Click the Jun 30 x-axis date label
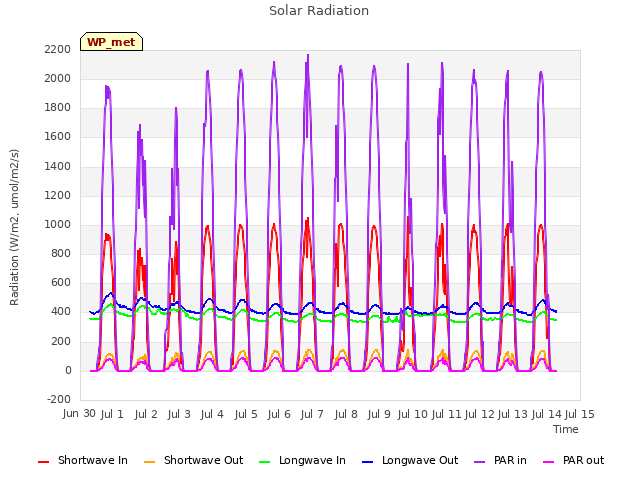Viewport: 640px width, 480px height. tap(79, 413)
